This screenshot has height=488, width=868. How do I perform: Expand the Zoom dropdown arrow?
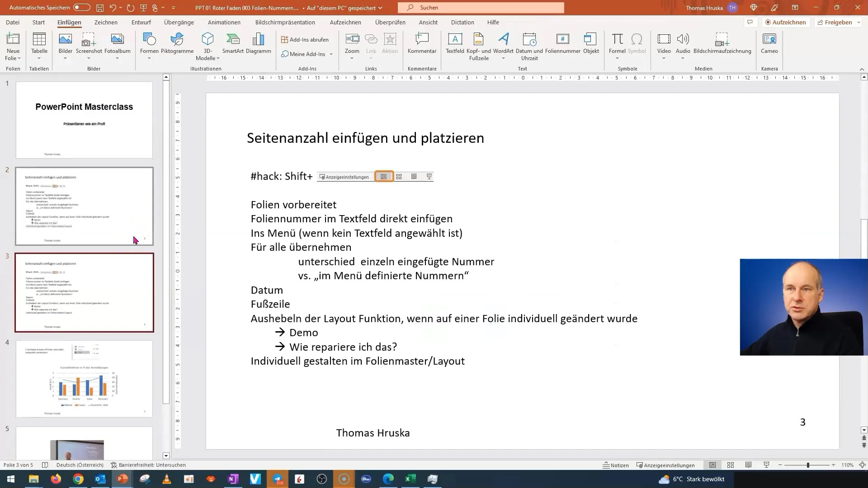[x=352, y=58]
